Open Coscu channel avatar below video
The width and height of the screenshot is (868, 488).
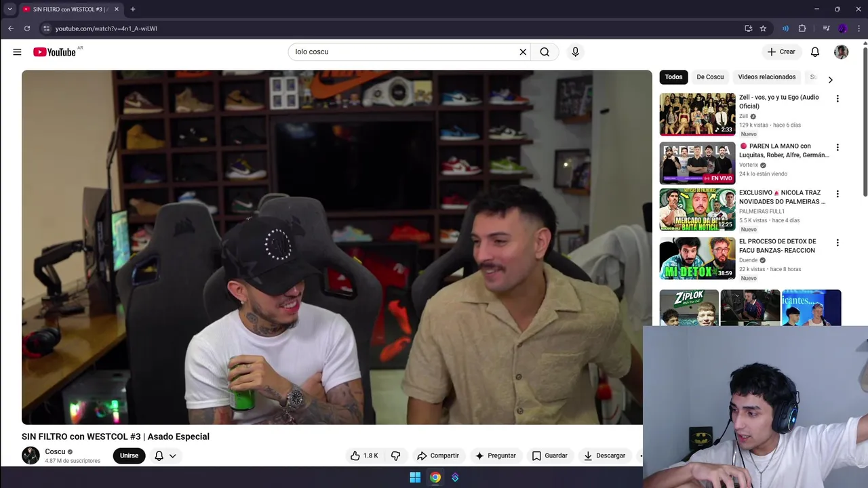coord(31,455)
